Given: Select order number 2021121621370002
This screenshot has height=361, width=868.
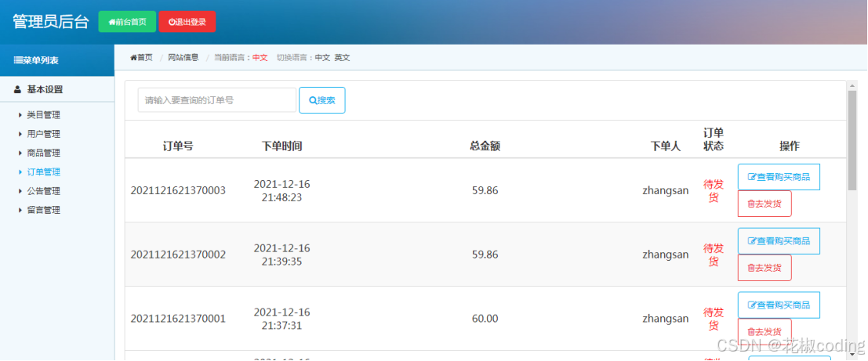Looking at the screenshot, I should 178,255.
